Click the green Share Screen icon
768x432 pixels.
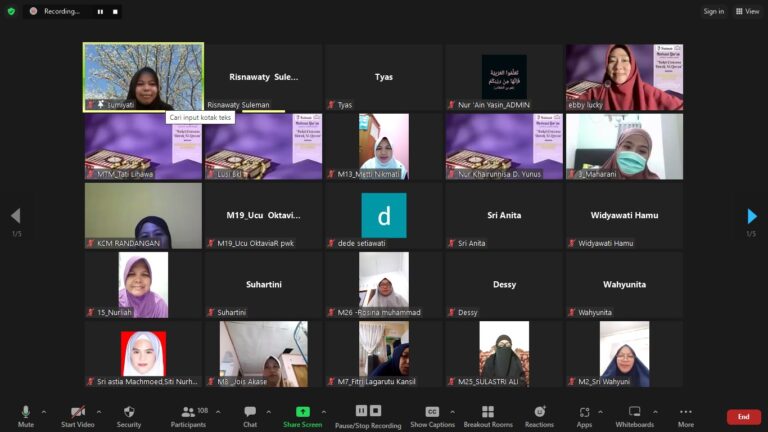(x=303, y=411)
